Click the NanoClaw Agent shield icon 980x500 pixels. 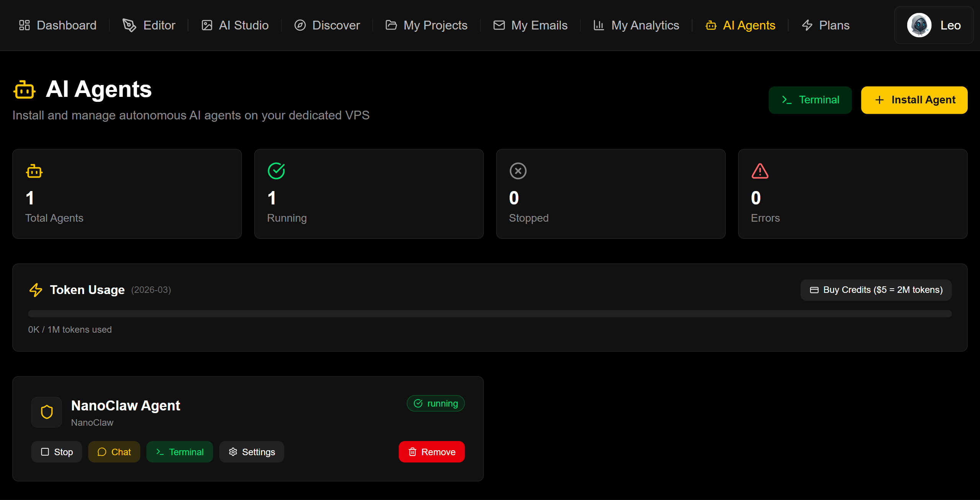point(46,412)
